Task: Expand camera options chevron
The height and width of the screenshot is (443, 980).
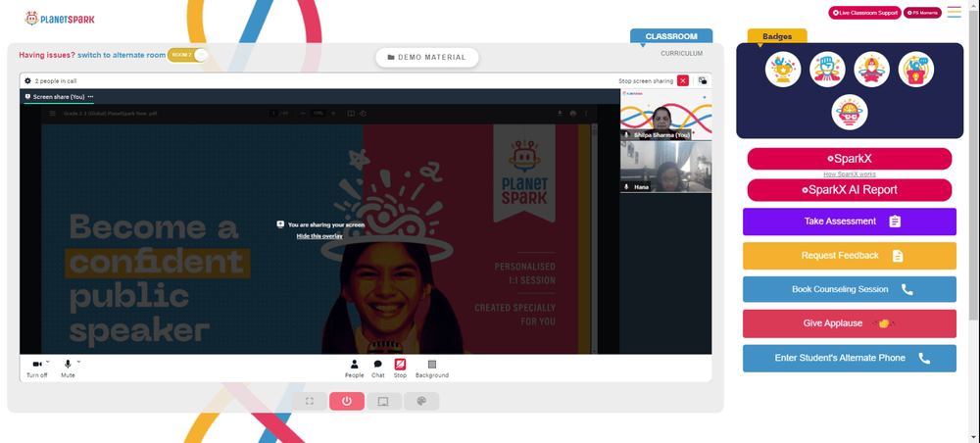Action: click(x=47, y=361)
